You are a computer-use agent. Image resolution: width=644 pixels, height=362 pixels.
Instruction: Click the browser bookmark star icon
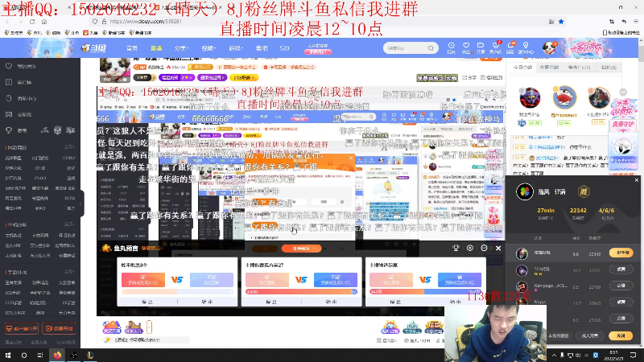pos(561,22)
